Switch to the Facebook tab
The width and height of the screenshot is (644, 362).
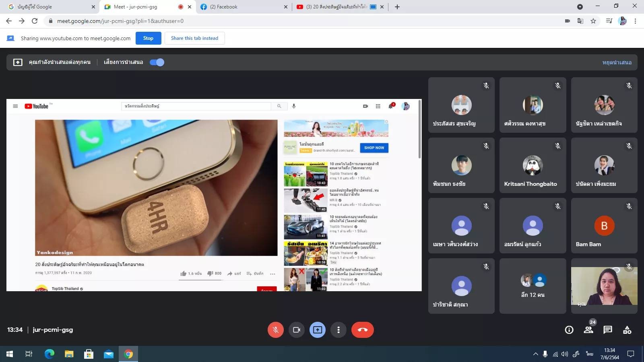tap(242, 7)
